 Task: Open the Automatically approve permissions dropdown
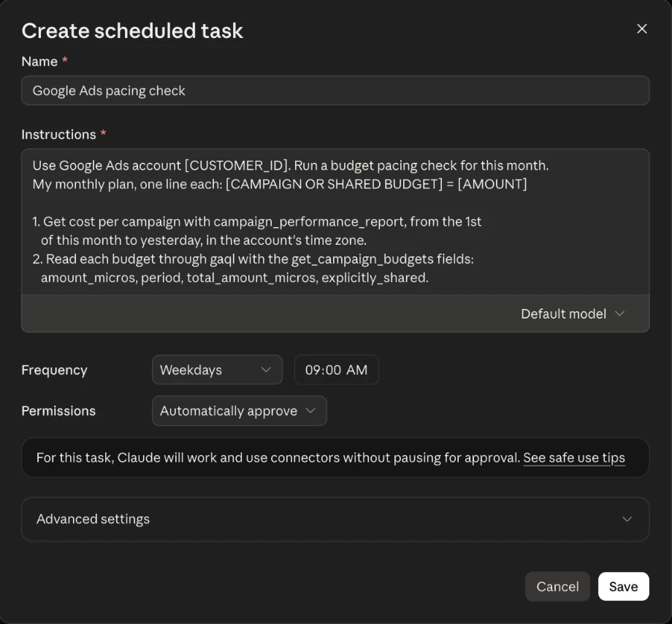pos(239,411)
